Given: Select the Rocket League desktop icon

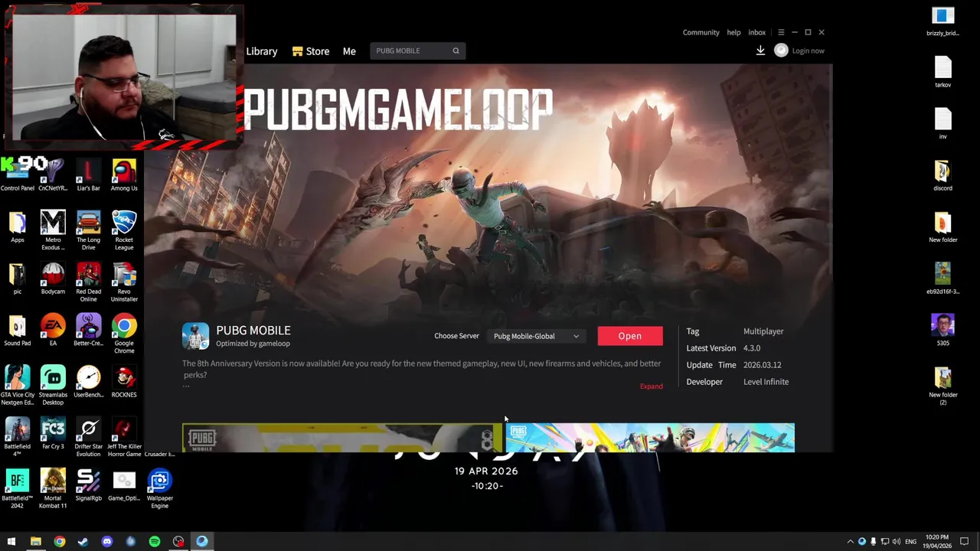Looking at the screenshot, I should pos(124,230).
